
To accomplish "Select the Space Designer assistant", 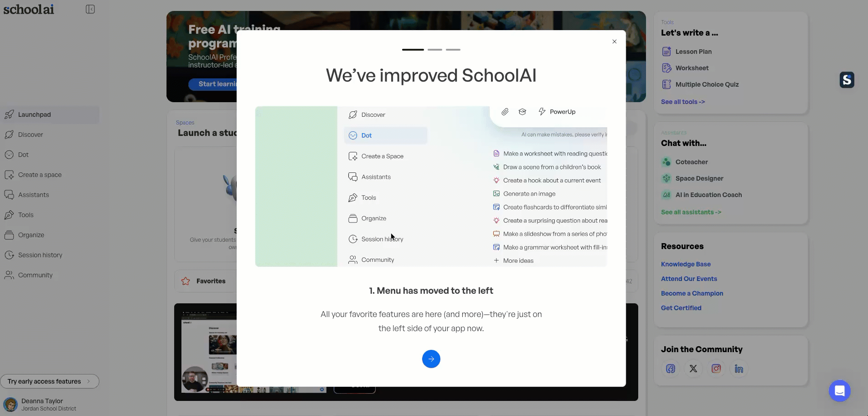I will pos(699,178).
